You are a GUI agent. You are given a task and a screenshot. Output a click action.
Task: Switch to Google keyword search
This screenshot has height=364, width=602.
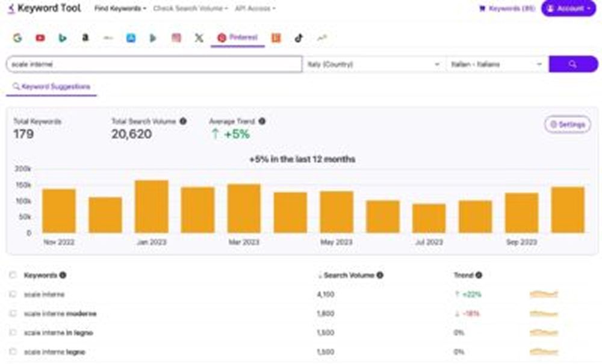(x=18, y=37)
